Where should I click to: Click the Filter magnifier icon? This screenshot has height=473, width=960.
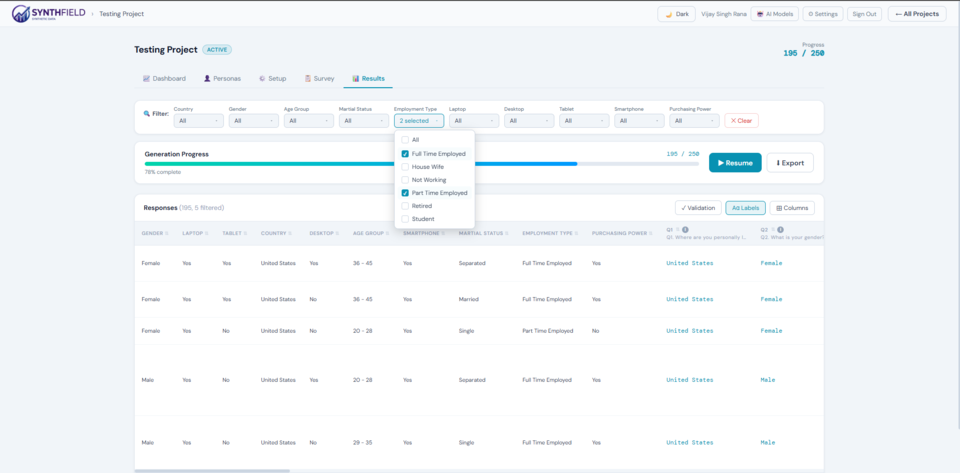coord(146,113)
